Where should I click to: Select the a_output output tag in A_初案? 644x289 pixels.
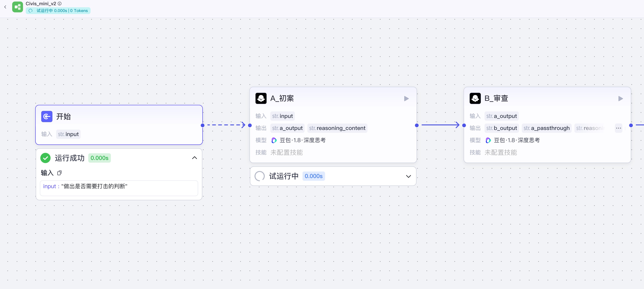(x=287, y=128)
